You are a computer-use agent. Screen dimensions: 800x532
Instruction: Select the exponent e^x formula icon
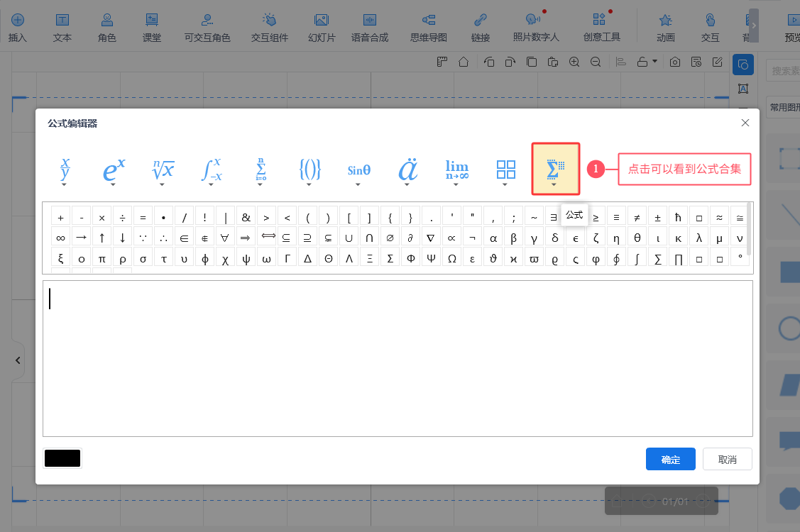[114, 170]
